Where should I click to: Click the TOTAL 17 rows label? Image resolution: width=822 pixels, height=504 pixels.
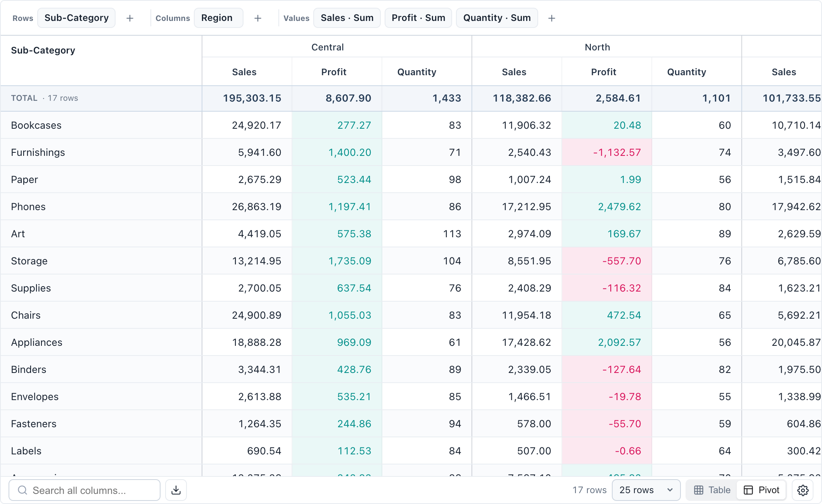[45, 98]
